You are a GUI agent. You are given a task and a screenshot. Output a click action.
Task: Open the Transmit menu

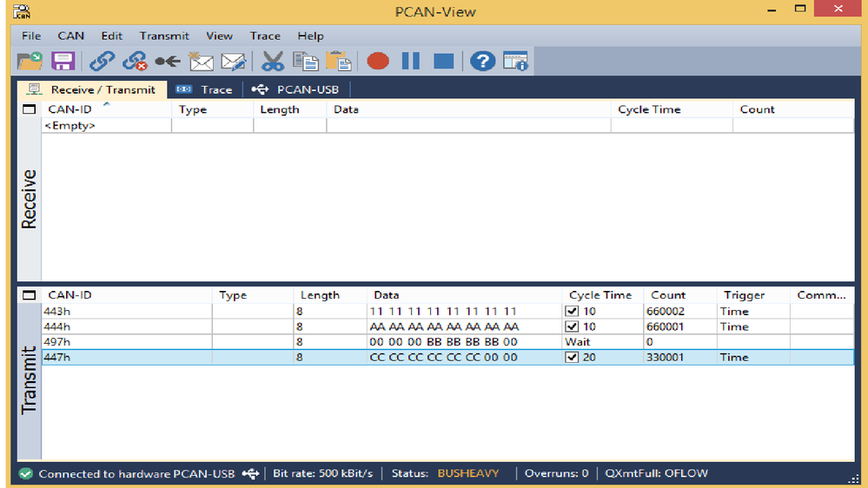click(x=164, y=36)
